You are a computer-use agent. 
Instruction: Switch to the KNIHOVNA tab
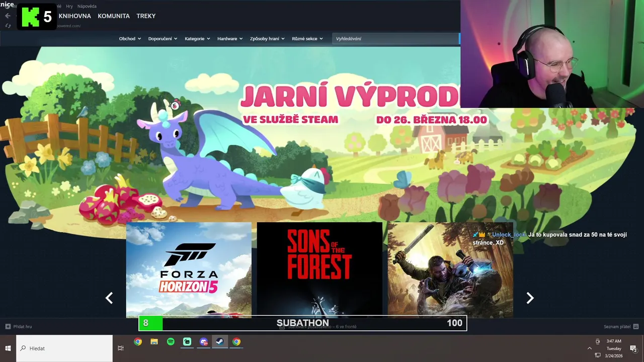click(x=74, y=16)
